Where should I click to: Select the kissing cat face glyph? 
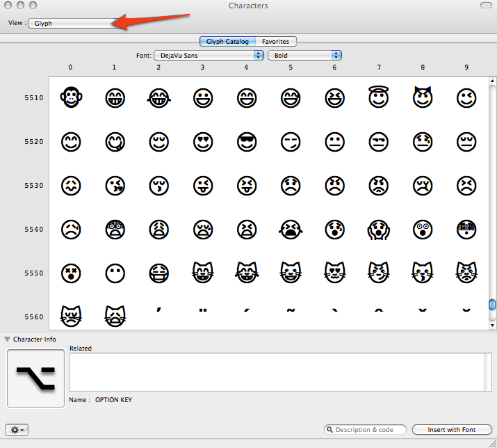423,272
